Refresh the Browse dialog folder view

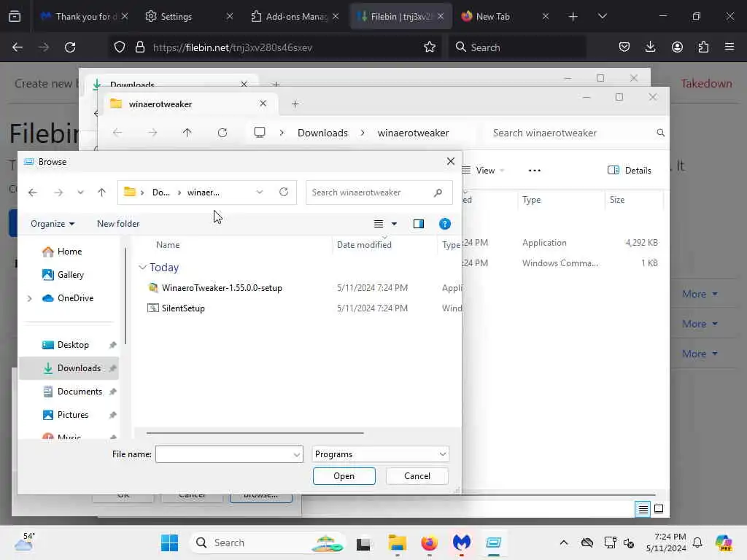284,192
